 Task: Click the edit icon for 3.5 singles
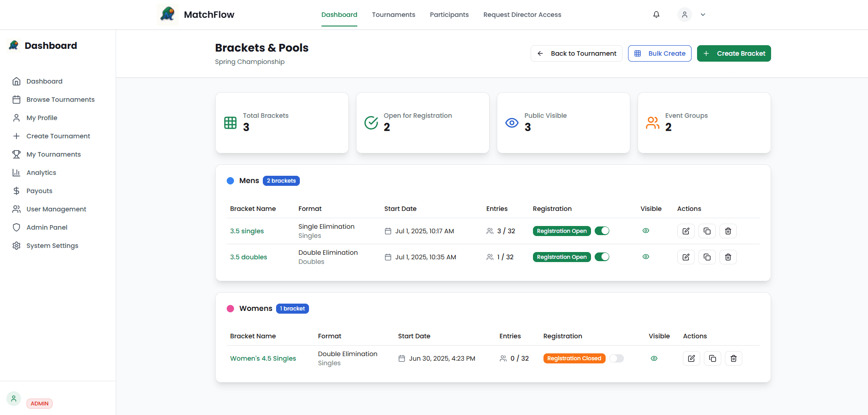tap(686, 231)
